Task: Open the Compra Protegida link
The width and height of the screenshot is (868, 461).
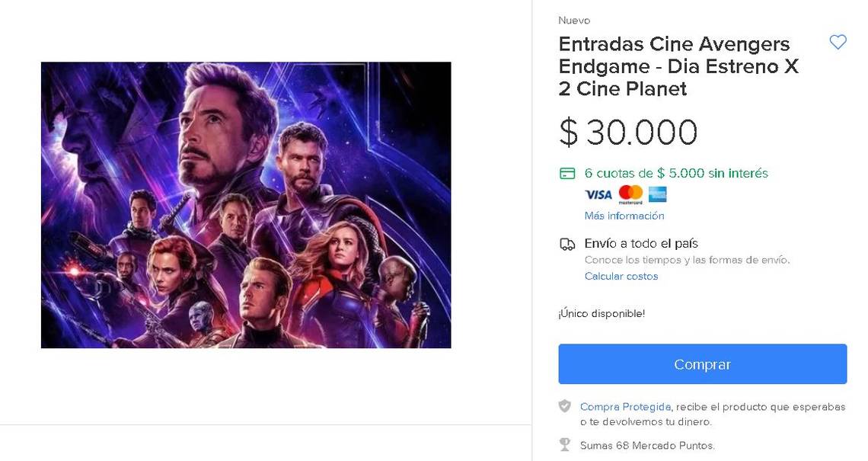Action: pos(625,407)
